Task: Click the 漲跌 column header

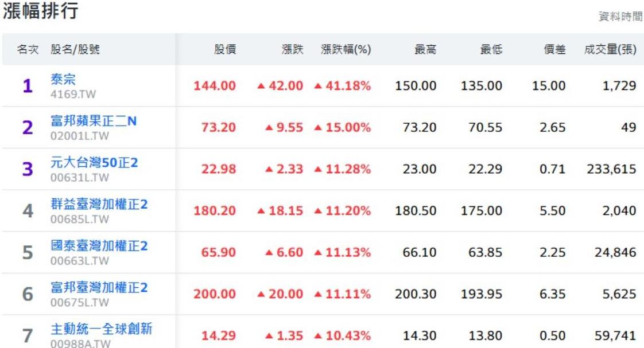Action: [x=292, y=50]
